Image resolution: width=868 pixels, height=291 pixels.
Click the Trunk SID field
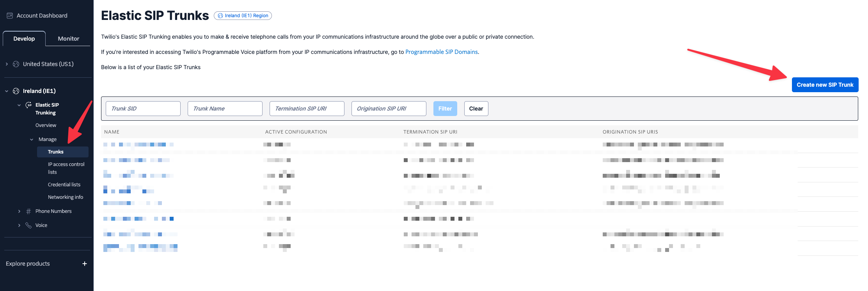[x=143, y=109]
